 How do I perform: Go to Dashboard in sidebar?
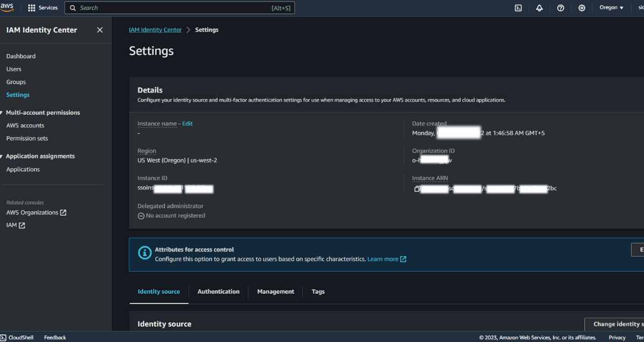[21, 56]
